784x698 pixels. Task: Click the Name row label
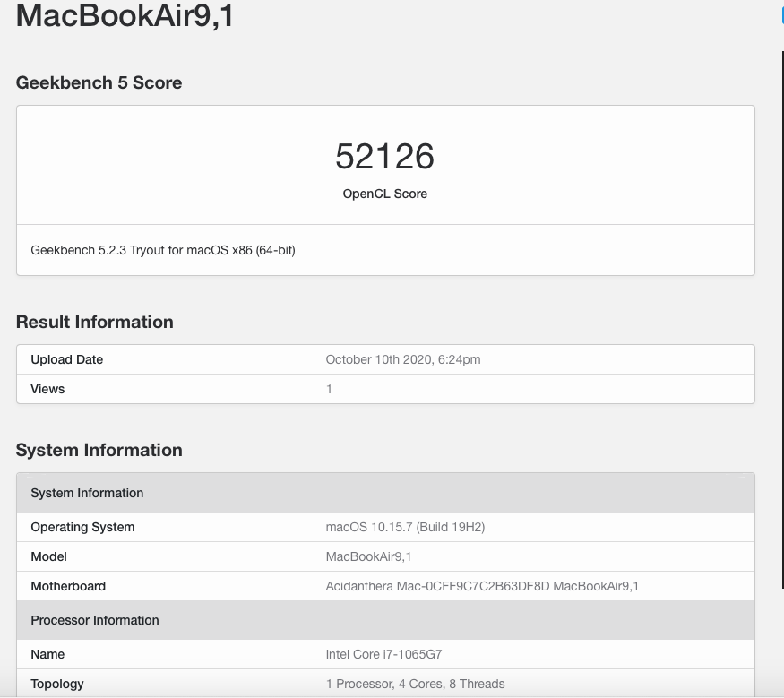(x=47, y=654)
